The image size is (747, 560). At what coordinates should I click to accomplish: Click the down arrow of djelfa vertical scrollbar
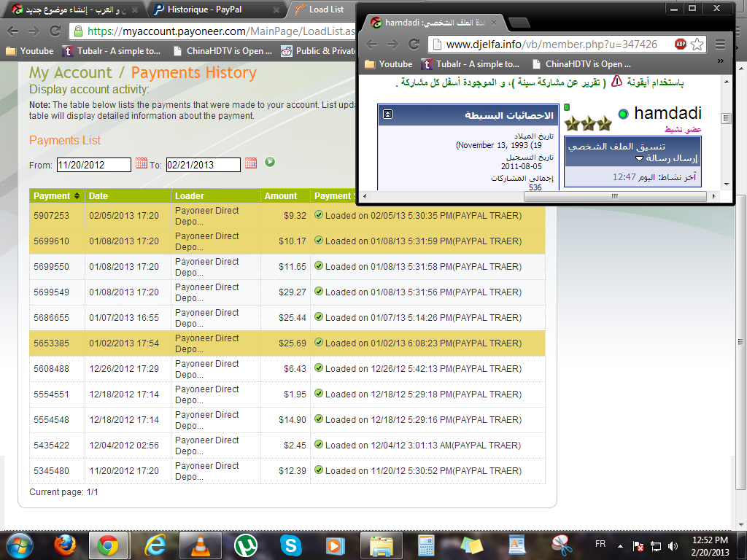pyautogui.click(x=726, y=184)
